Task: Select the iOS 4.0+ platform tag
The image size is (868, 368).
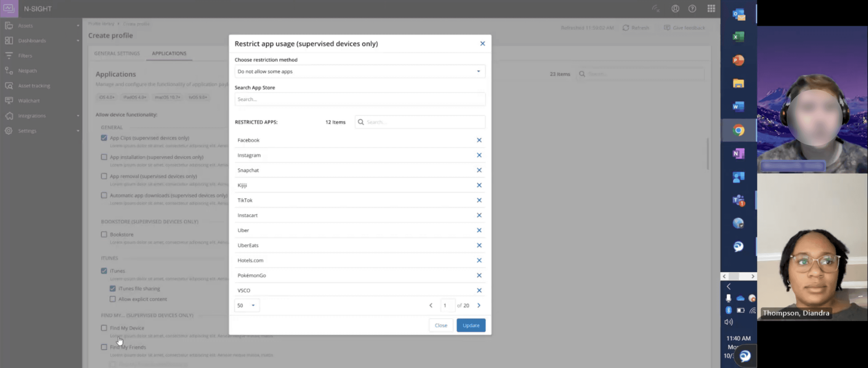Action: [x=106, y=97]
